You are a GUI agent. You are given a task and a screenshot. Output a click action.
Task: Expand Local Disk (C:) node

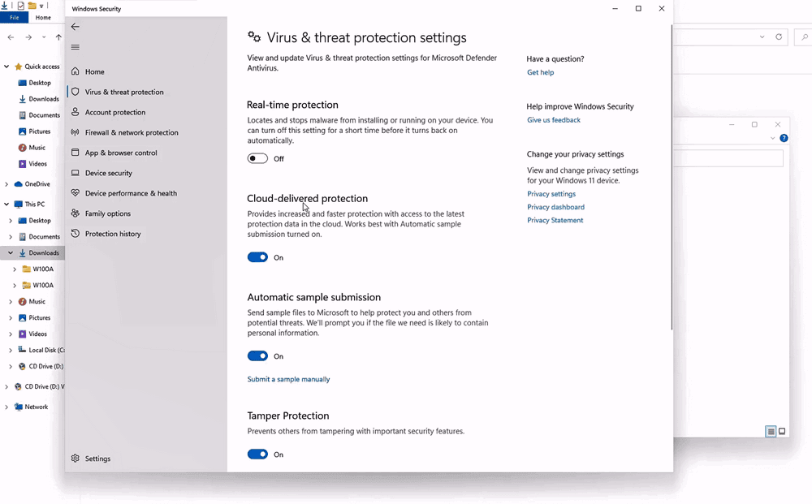[11, 350]
